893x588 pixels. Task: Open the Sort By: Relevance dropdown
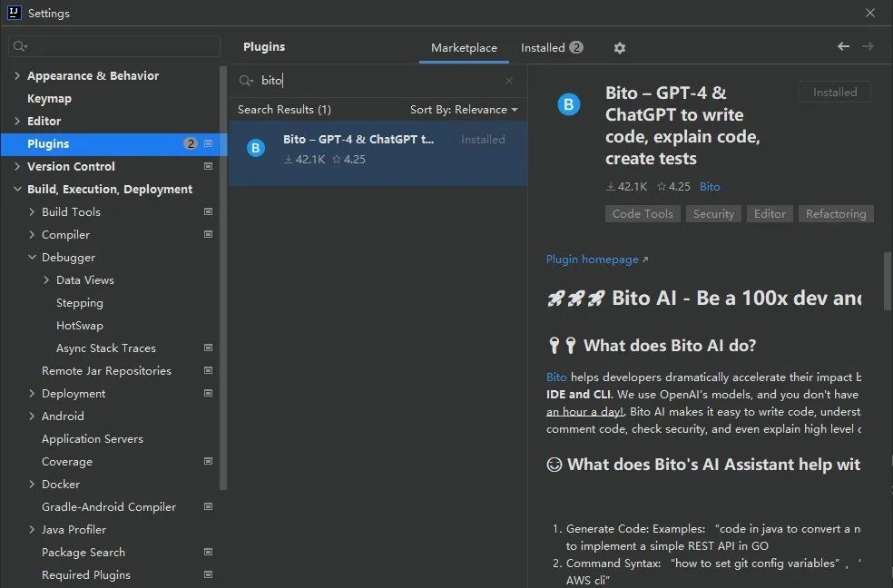pyautogui.click(x=464, y=109)
